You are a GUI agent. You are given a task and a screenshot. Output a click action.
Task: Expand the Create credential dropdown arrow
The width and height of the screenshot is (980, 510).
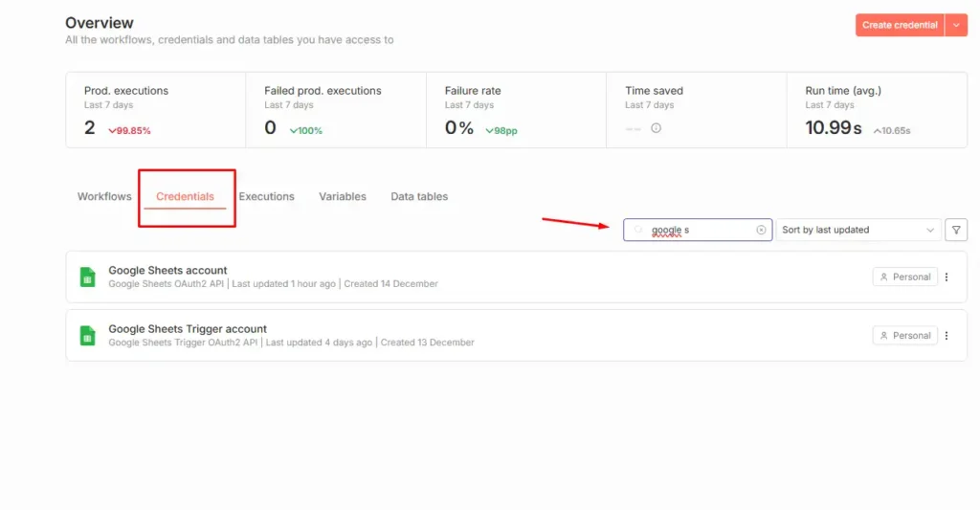956,25
